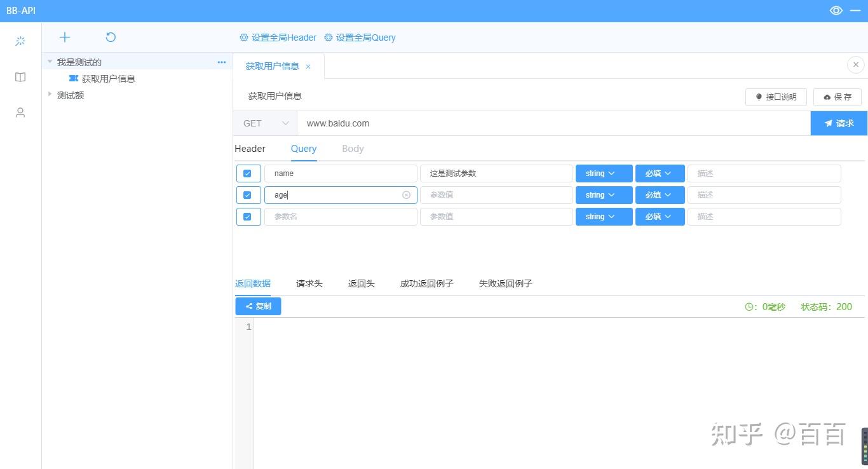Image resolution: width=868 pixels, height=469 pixels.
Task: Open 必填 dropdown for empty row
Action: [x=660, y=217]
